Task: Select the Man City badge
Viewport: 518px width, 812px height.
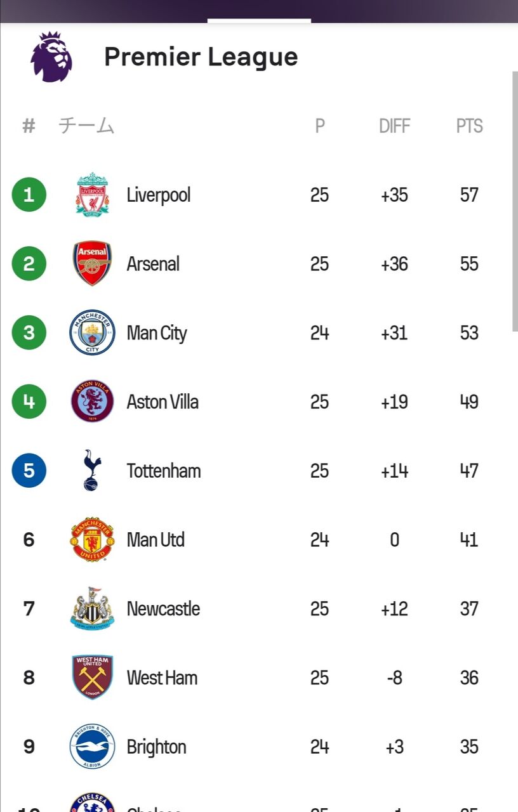Action: coord(92,332)
